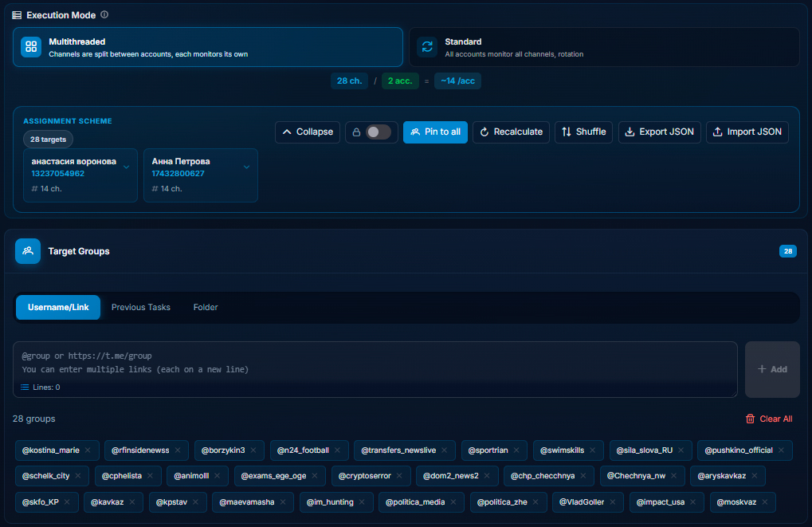Remove the @kpstav group
This screenshot has width=812, height=527.
(x=195, y=502)
